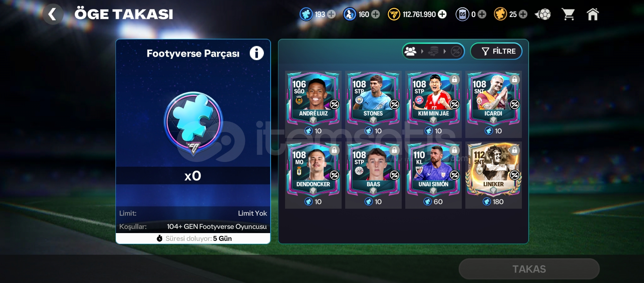Go back using the left chevron button

click(x=52, y=15)
